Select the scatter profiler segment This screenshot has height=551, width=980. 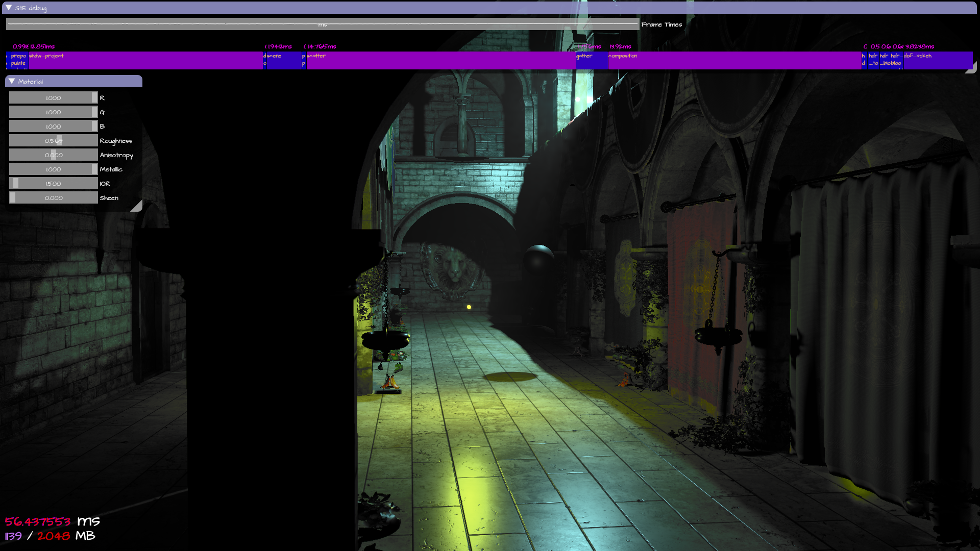pyautogui.click(x=440, y=60)
